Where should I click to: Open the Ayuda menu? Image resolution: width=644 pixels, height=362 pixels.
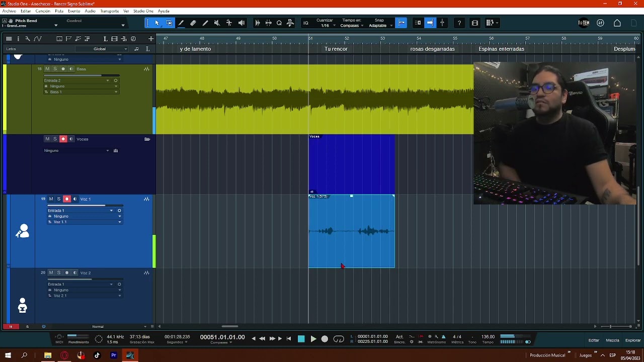click(164, 11)
